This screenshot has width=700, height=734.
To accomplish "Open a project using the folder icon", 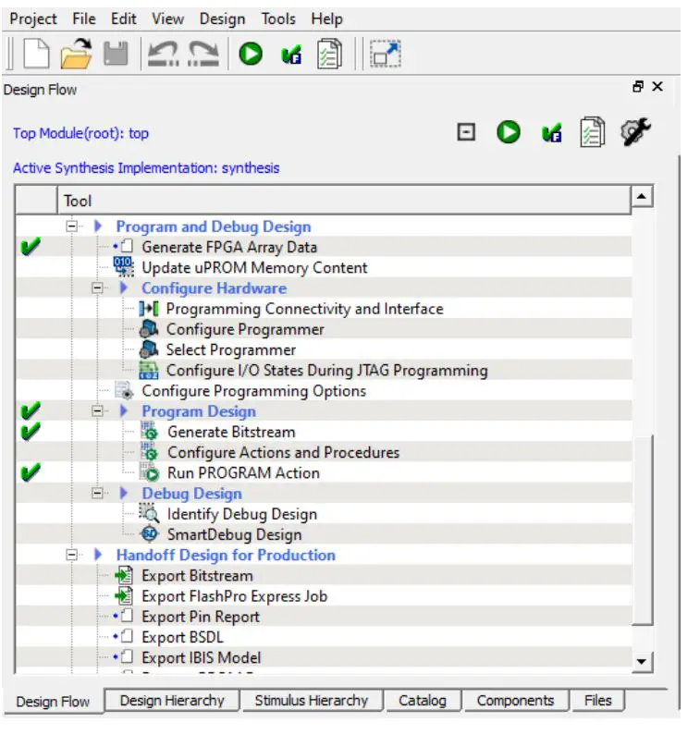I will pos(76,54).
